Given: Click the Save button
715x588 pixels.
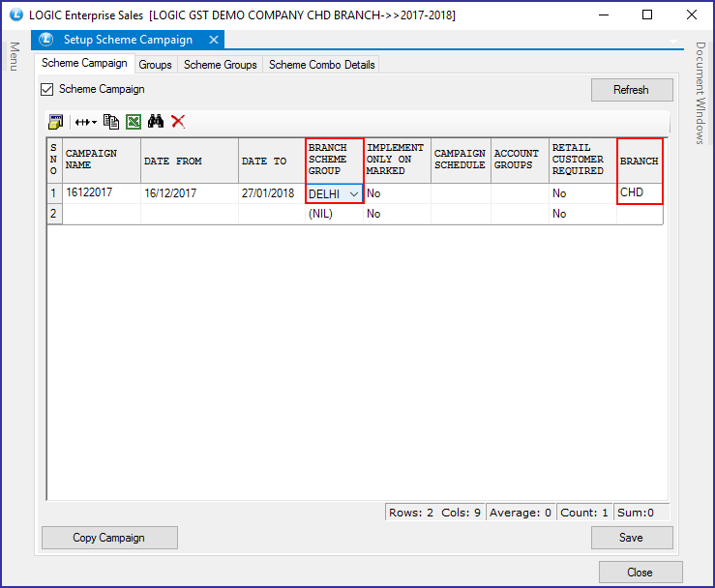Looking at the screenshot, I should coord(631,538).
